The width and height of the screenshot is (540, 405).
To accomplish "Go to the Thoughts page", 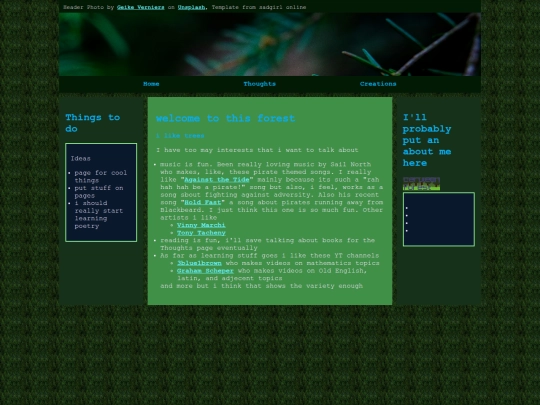I will [x=260, y=84].
